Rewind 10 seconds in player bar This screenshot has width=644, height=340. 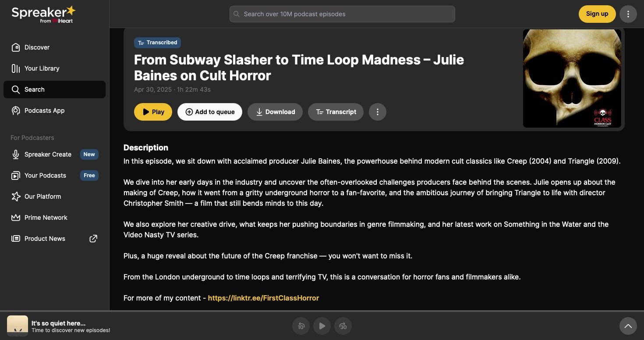(301, 326)
